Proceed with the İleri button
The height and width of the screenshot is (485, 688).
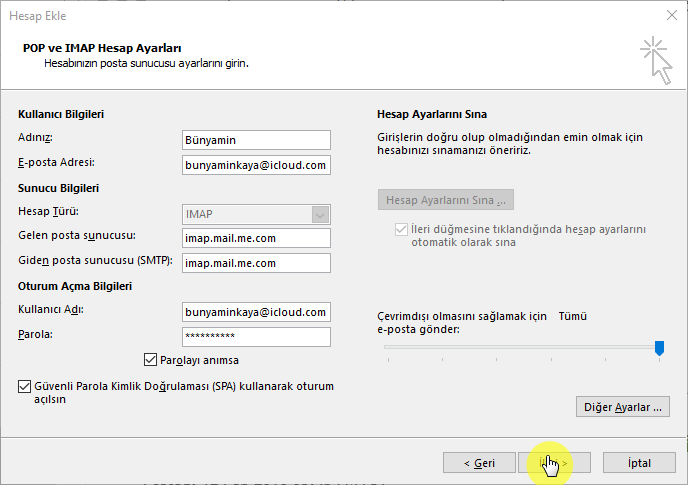point(554,463)
